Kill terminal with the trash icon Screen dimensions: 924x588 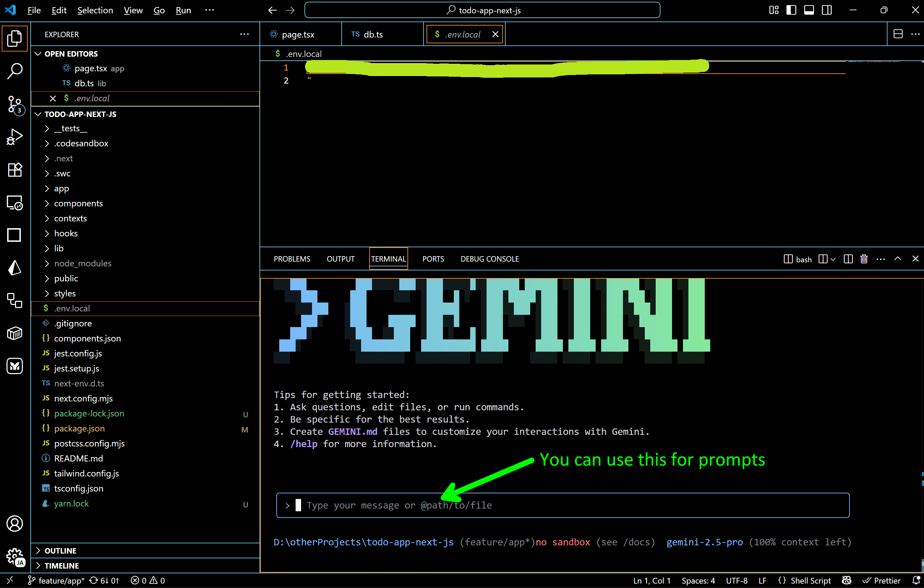pyautogui.click(x=864, y=259)
